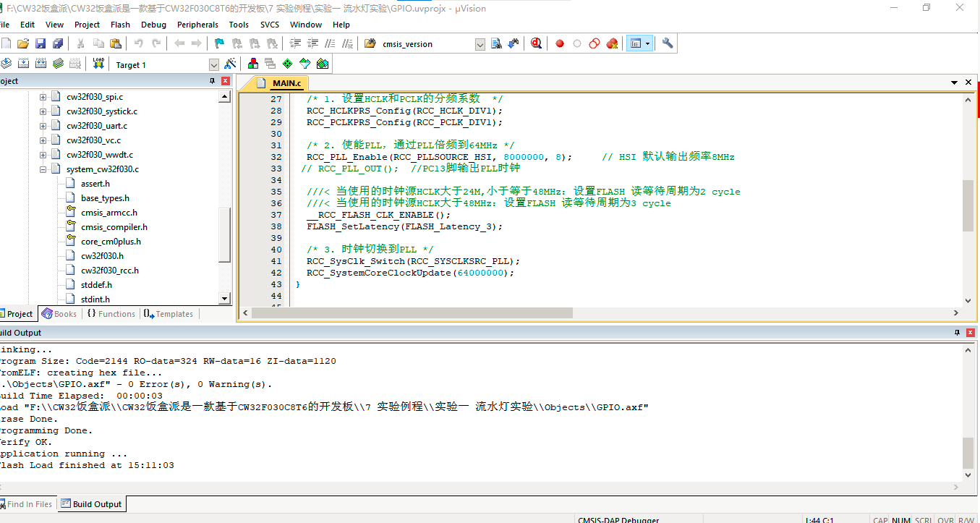Save the current file with floppy icon
The width and height of the screenshot is (980, 523).
tap(41, 43)
